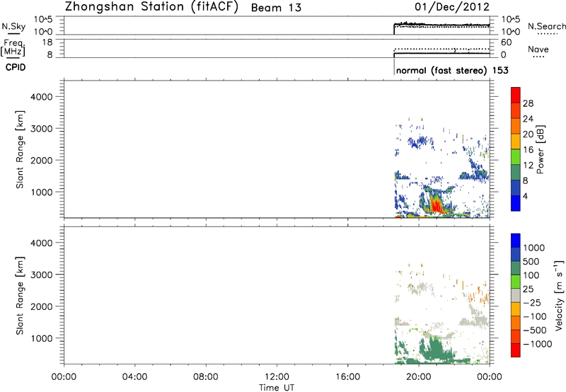
Task: Click the "normal (fast stereo) 153" mode label
Action: [452, 70]
